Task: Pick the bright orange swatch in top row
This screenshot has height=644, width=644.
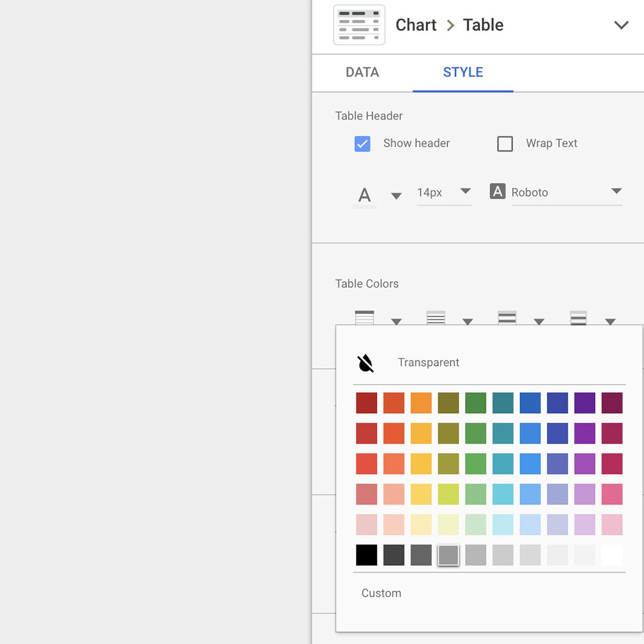Action: pos(421,403)
